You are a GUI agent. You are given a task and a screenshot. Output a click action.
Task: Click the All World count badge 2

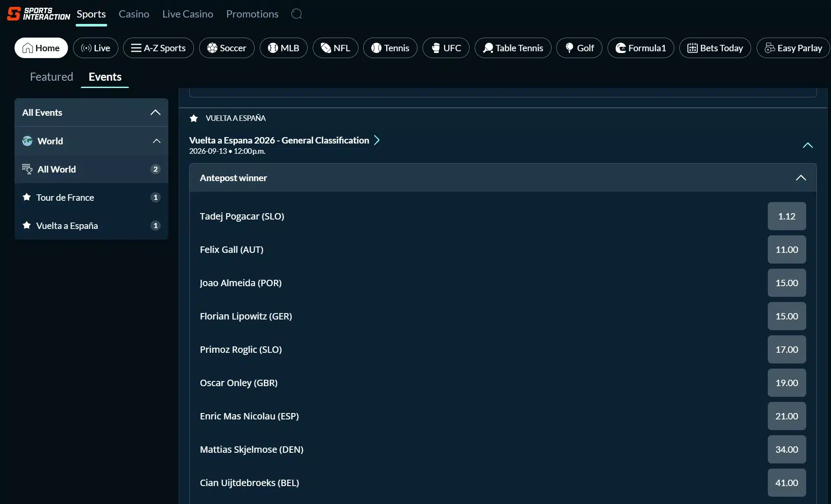(x=156, y=169)
